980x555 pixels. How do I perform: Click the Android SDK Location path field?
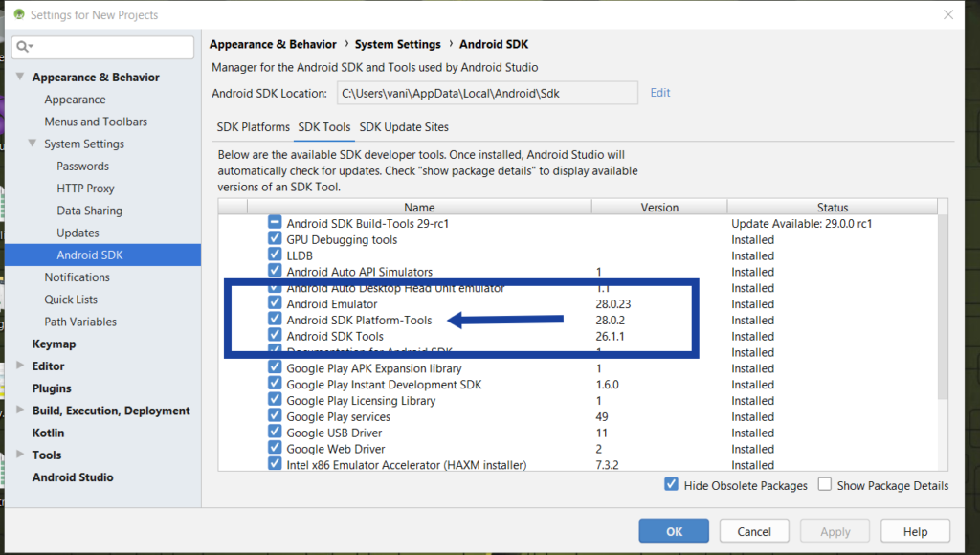(x=485, y=93)
